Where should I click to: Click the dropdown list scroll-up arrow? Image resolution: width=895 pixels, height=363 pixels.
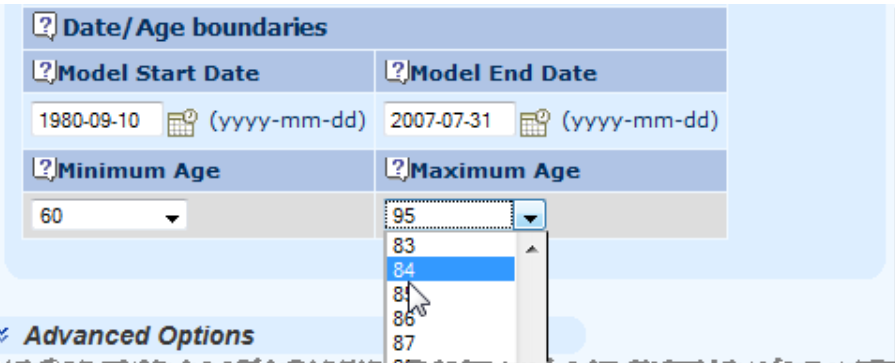point(531,249)
